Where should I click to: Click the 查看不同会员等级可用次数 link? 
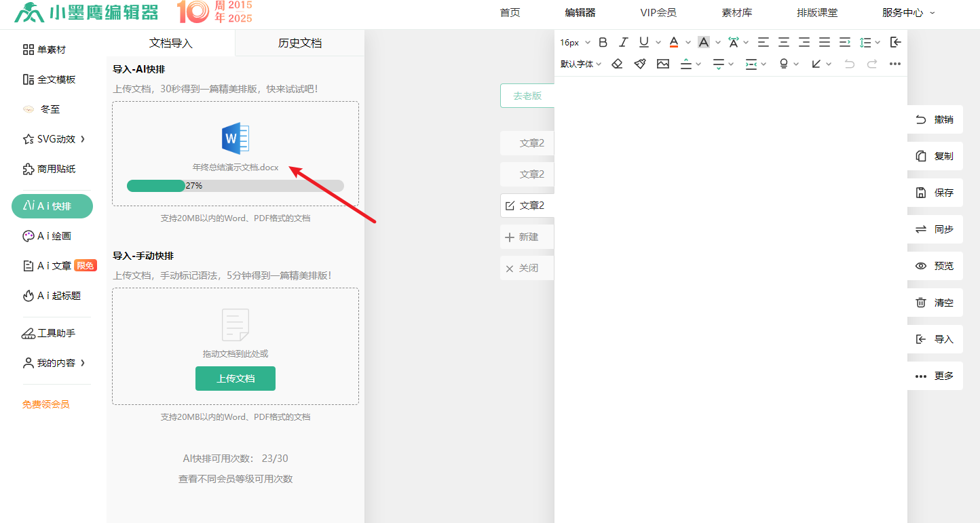235,479
